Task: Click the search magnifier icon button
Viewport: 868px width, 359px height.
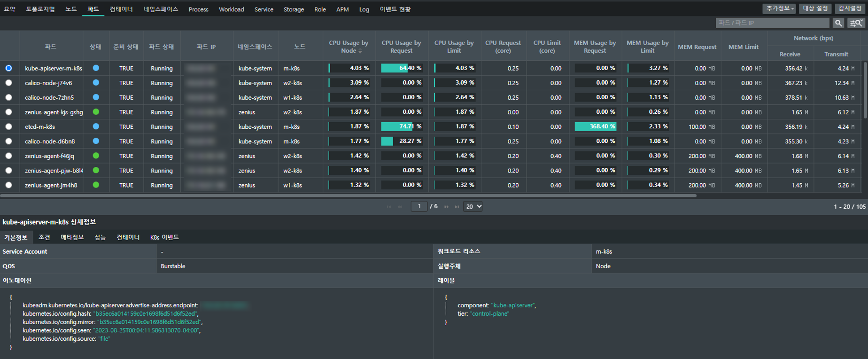Action: [x=838, y=23]
